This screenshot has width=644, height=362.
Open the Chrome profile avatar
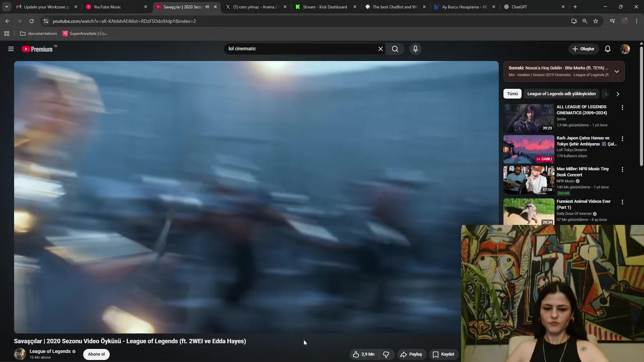pyautogui.click(x=624, y=21)
